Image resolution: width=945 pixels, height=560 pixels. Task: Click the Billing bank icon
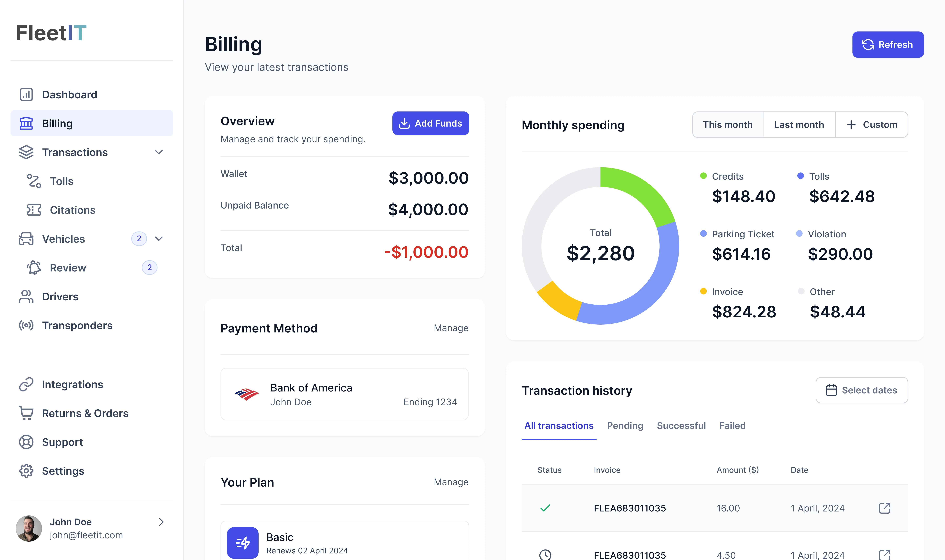point(26,123)
